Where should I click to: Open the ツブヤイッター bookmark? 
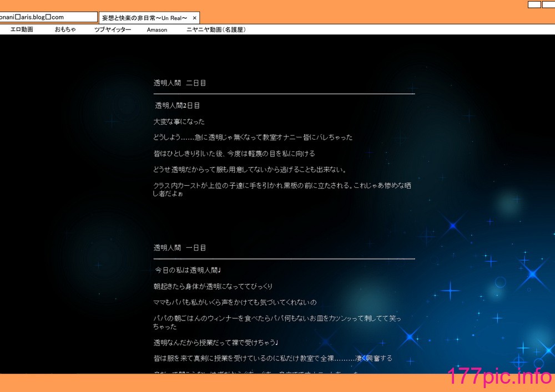coord(113,30)
